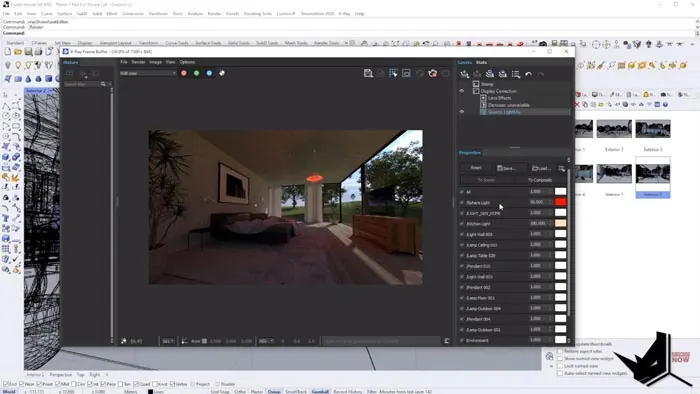Screen dimensions: 700x394
Task: Click the Open folder icon in Rhino toolbar
Action: click(18, 52)
